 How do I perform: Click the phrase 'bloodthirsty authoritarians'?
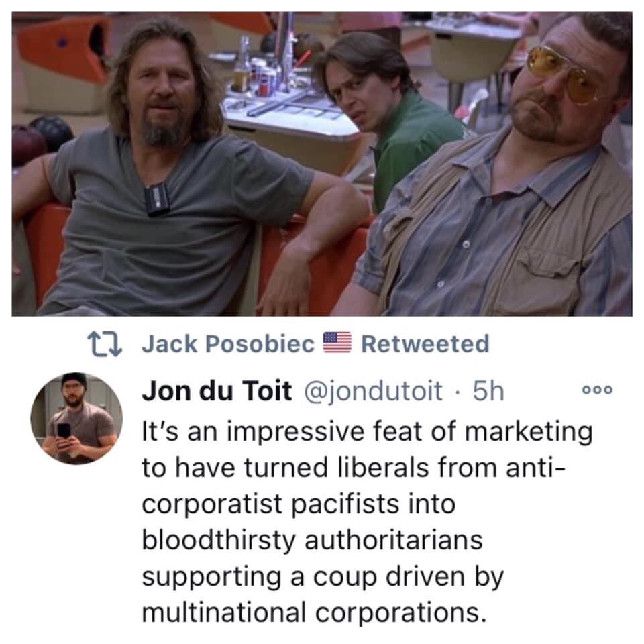pos(312,541)
